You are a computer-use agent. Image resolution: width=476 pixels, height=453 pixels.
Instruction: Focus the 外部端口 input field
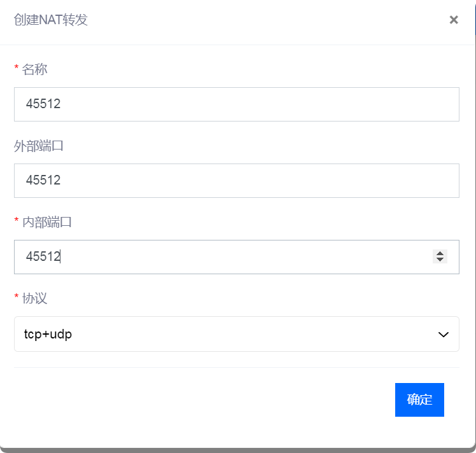237,181
